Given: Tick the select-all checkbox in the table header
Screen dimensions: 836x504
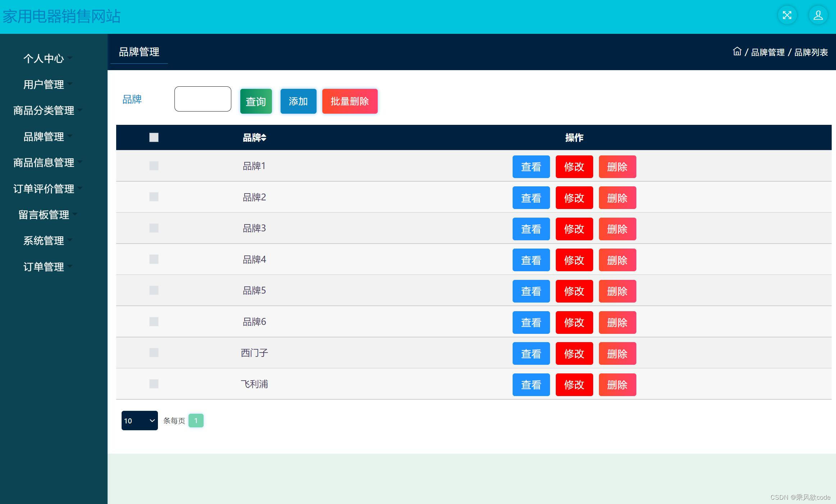Looking at the screenshot, I should click(x=154, y=137).
